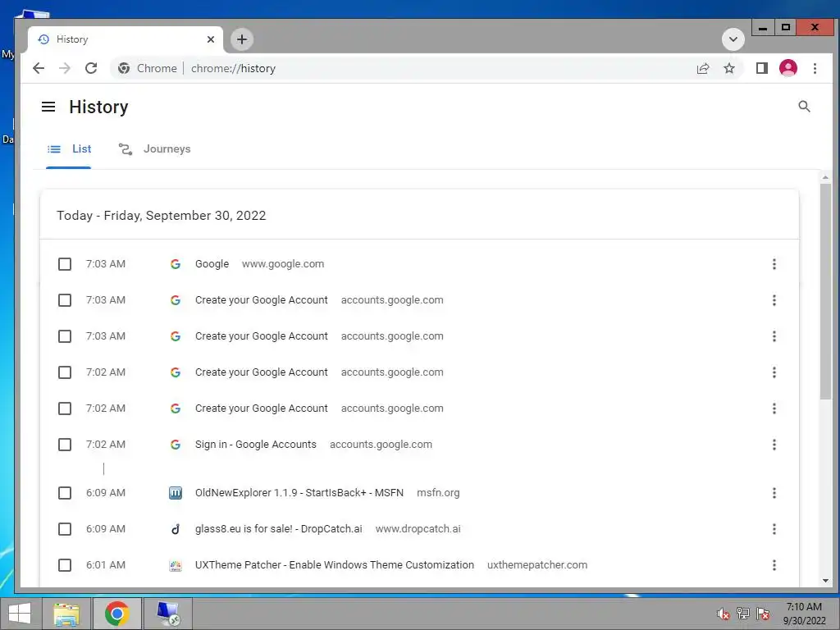Viewport: 840px width, 630px height.
Task: Open the Windows Start button
Action: 20,614
